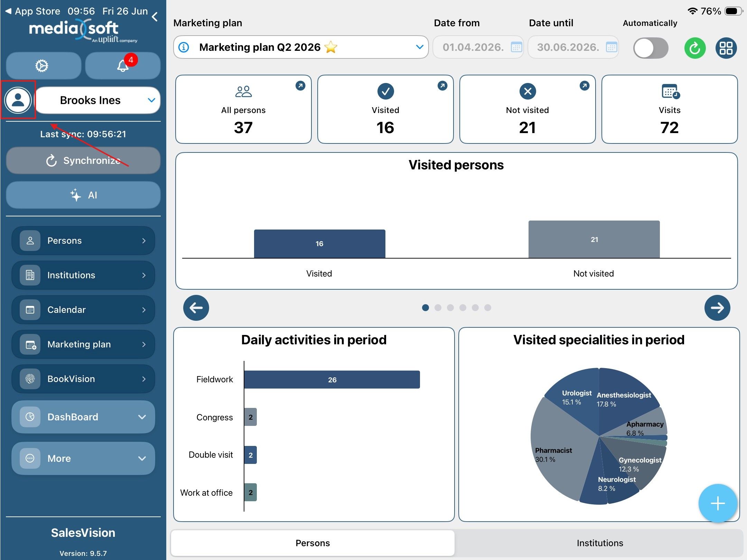Switch to the Institutions bottom tab
Image resolution: width=747 pixels, height=560 pixels.
point(600,543)
